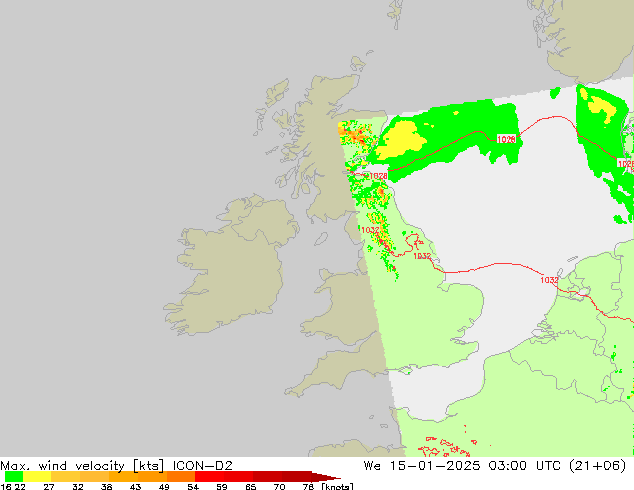634x490 pixels.
Task: Pick the bright red 54-59 knots swatch
Action: coord(210,476)
